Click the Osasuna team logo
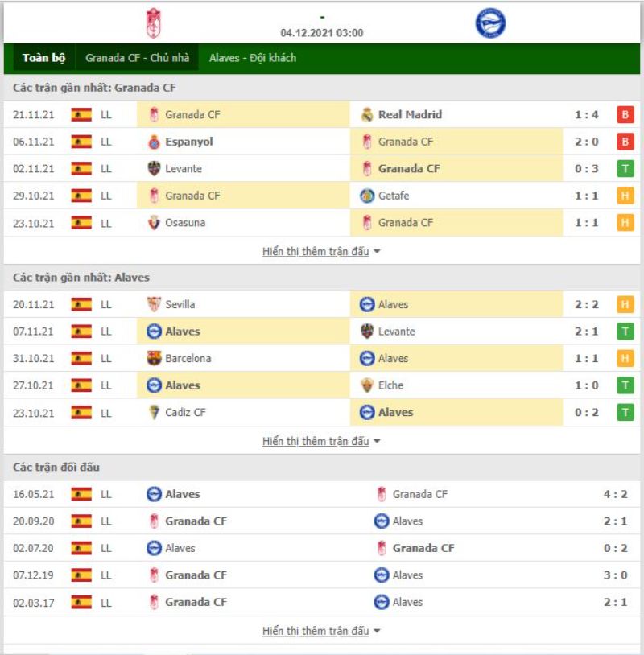 [154, 223]
